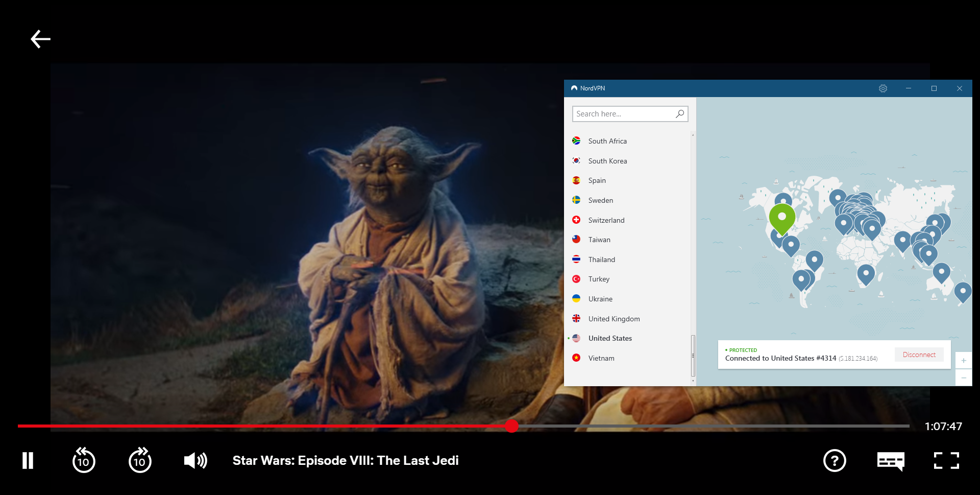Zoom in the NordVPN map with plus
Screen dimensions: 980x495
click(964, 361)
